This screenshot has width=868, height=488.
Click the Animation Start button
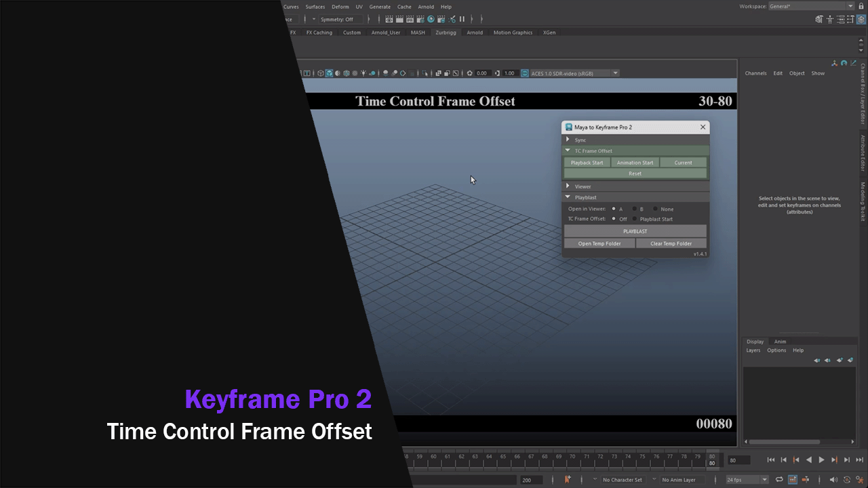point(635,163)
